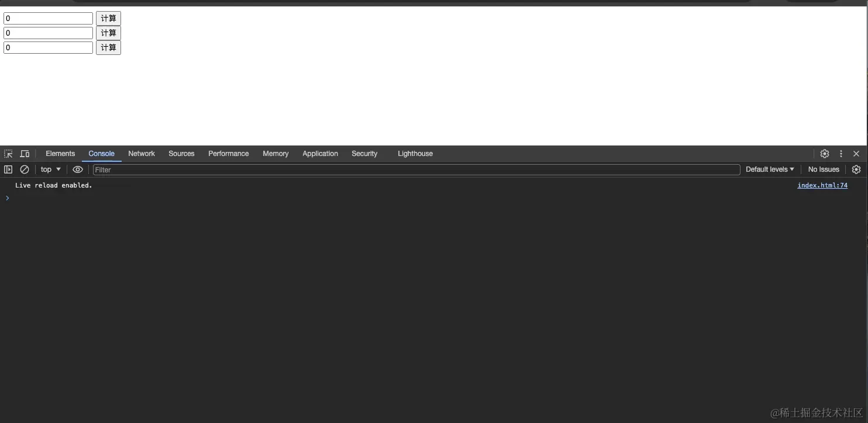Viewport: 868px width, 423px height.
Task: Open Console settings gear beside No Issues
Action: tap(856, 169)
